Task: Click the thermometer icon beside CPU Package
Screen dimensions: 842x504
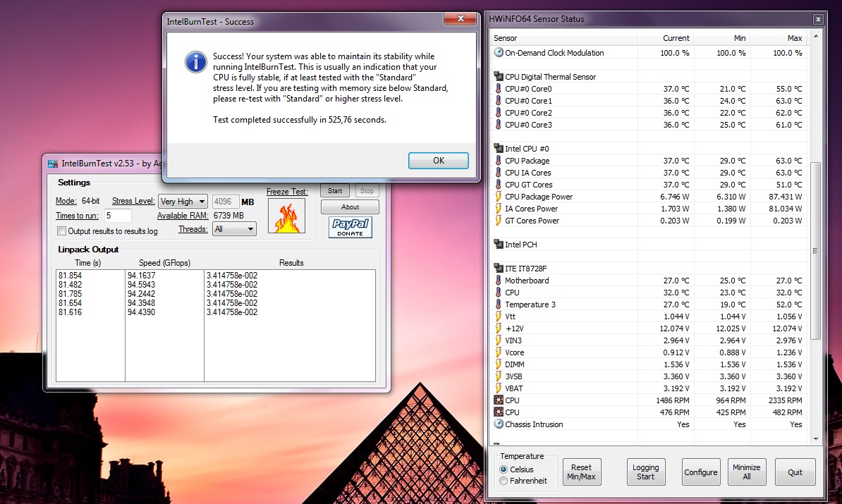Action: (x=499, y=161)
